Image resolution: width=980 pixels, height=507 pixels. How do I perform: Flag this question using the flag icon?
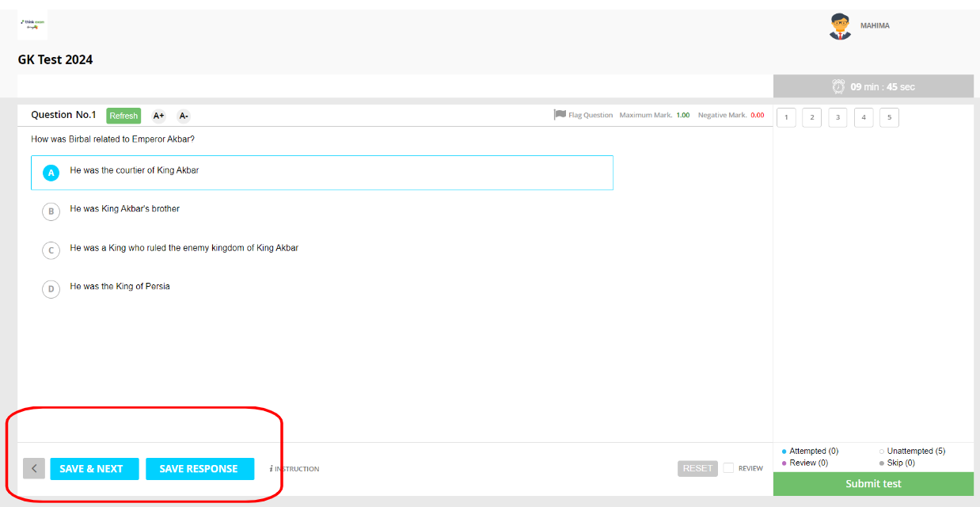[x=560, y=115]
